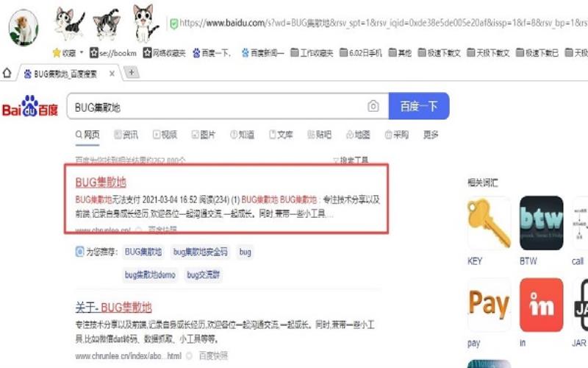Click the Pay related term icon
This screenshot has height=368, width=588.
point(489,305)
